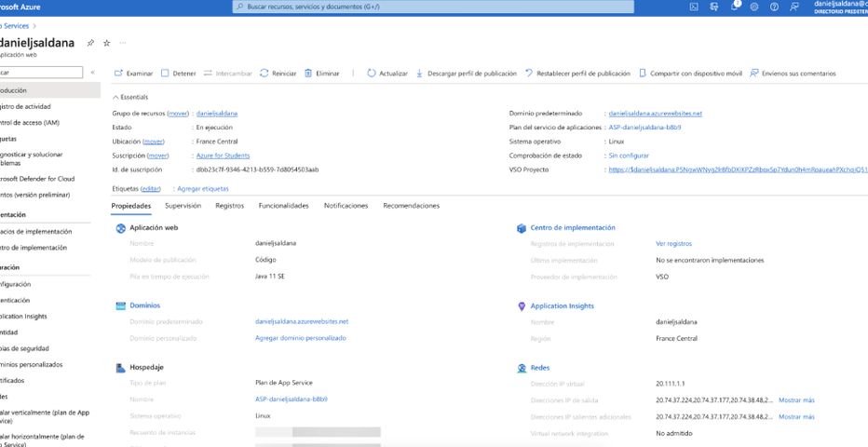
Task: Click the Hospedaje section icon
Action: click(x=121, y=367)
